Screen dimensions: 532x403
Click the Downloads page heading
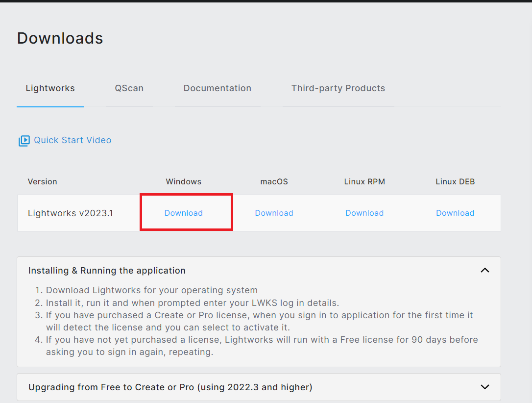click(x=60, y=38)
